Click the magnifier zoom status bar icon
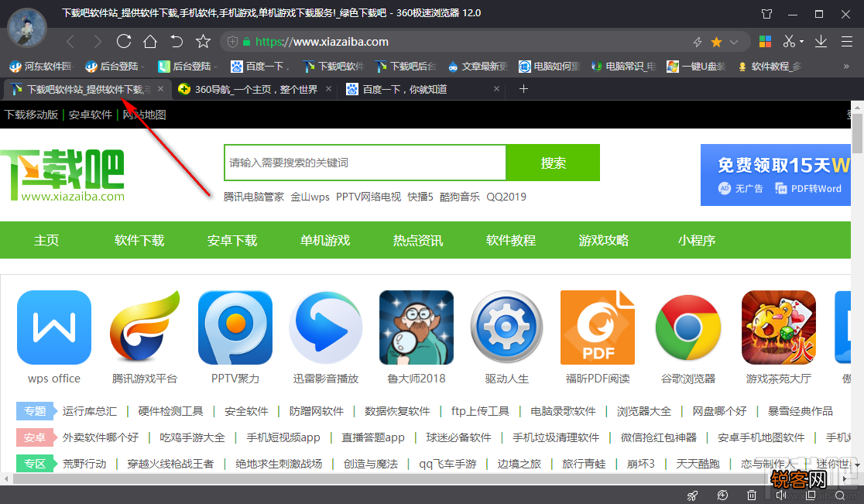The width and height of the screenshot is (864, 504). [x=839, y=495]
